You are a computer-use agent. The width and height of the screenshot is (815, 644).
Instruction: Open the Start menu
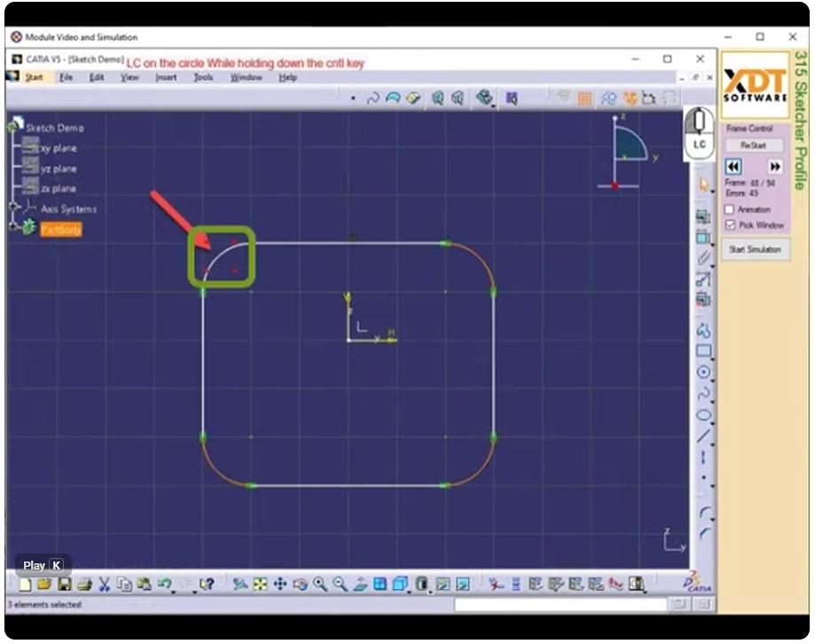(34, 77)
